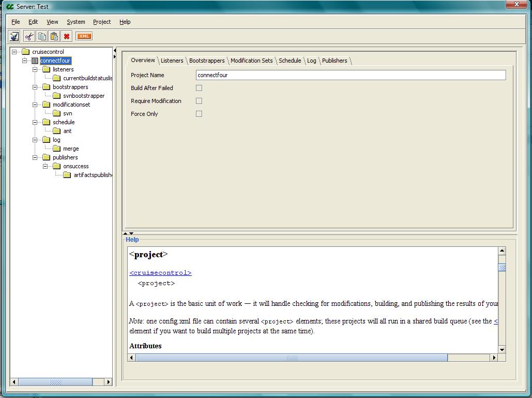Collapse the cruisecontrol root tree node
Screen dimensions: 532x398
click(14, 52)
